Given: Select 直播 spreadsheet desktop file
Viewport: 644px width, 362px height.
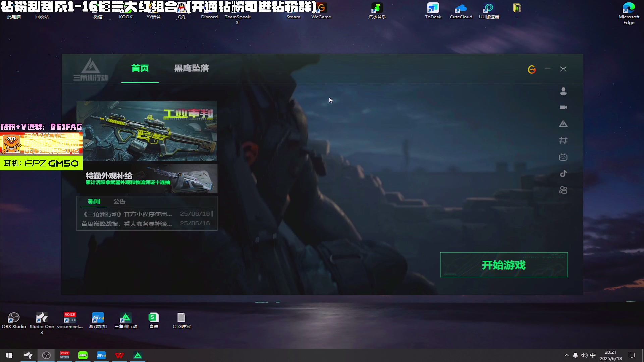Looking at the screenshot, I should [154, 320].
